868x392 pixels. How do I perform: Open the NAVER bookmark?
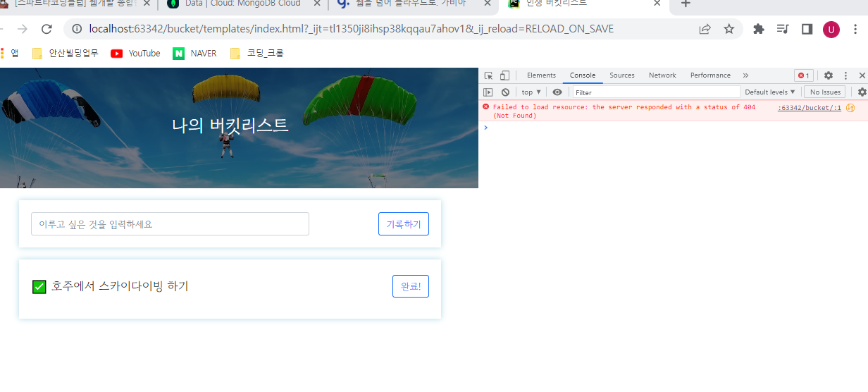[194, 54]
